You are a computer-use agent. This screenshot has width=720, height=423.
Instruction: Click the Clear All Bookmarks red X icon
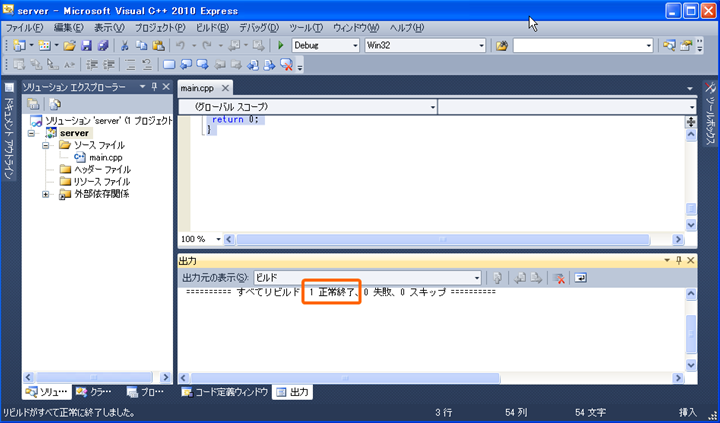(286, 65)
